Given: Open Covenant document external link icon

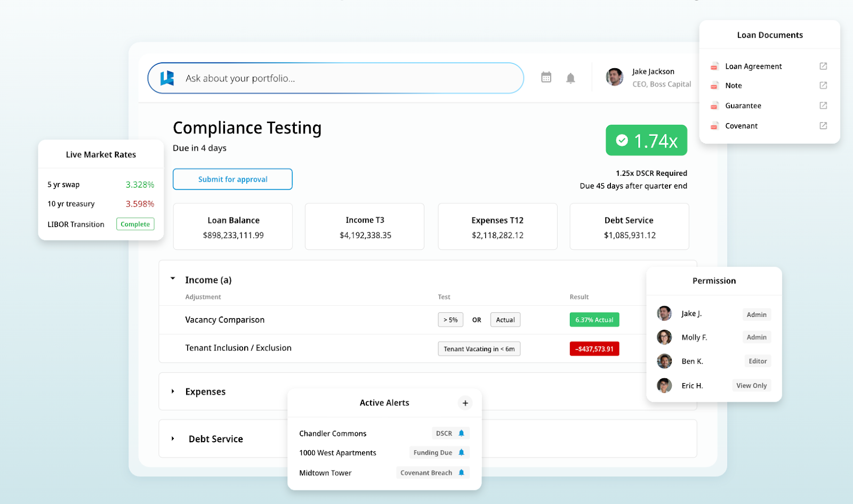Looking at the screenshot, I should pyautogui.click(x=823, y=126).
